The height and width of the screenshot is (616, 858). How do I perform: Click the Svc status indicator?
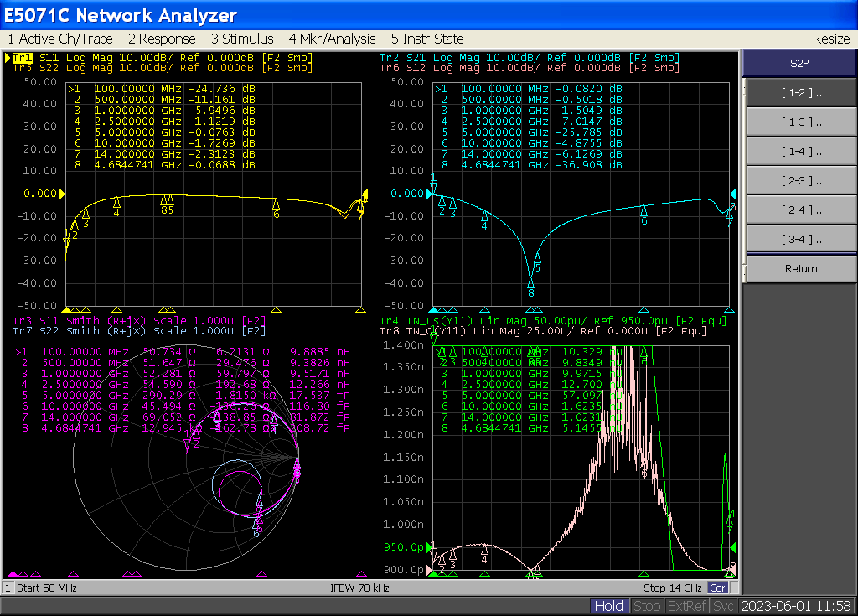coord(723,606)
